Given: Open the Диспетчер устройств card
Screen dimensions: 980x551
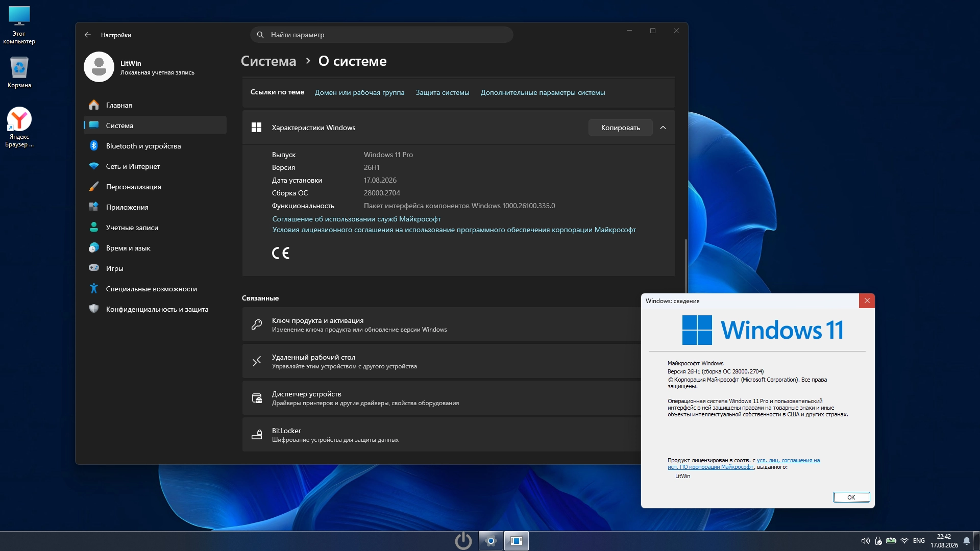Looking at the screenshot, I should tap(442, 398).
